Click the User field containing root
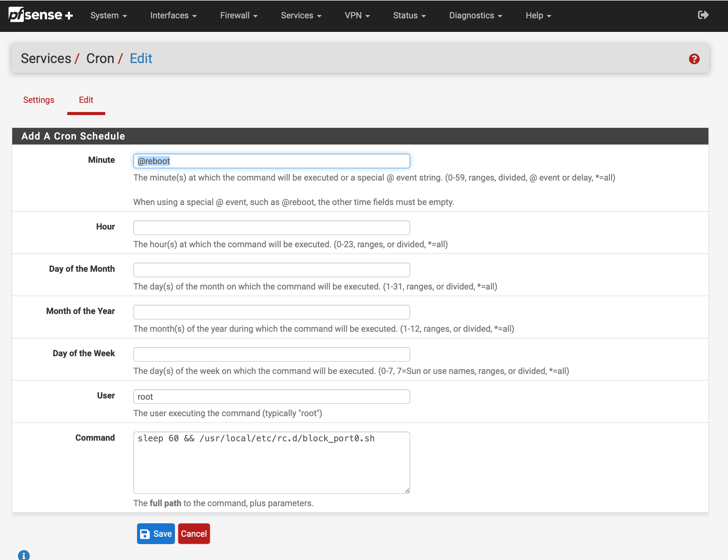This screenshot has height=560, width=728. click(271, 397)
